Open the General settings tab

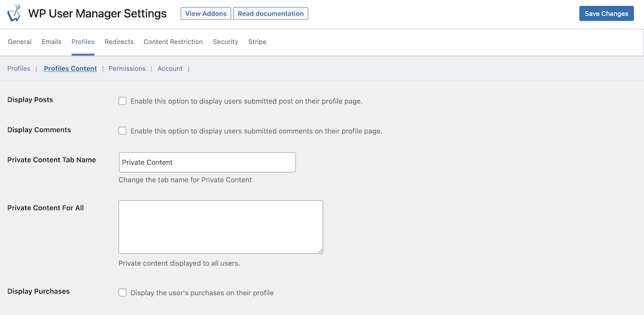tap(20, 41)
